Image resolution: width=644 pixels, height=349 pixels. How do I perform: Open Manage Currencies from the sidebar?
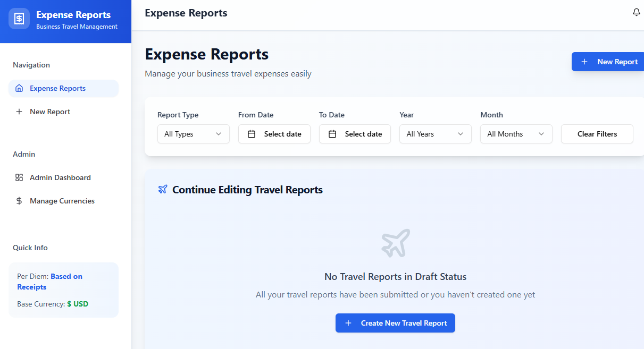63,201
